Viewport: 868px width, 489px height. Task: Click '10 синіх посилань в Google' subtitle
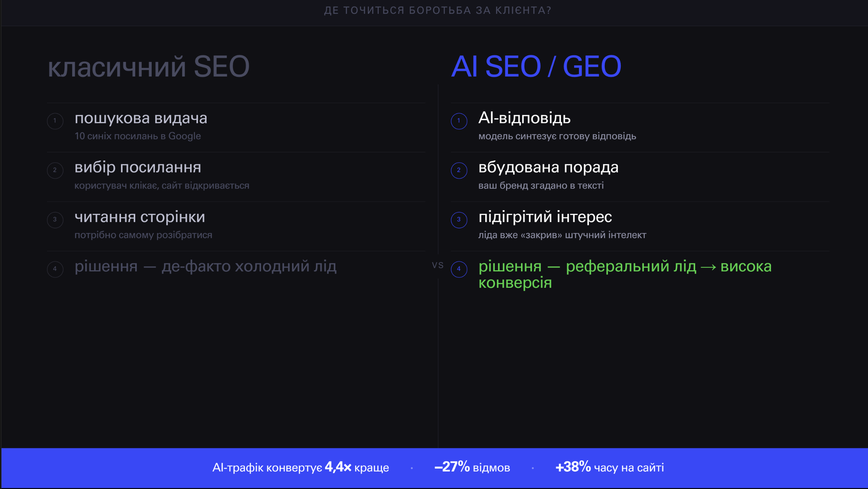pyautogui.click(x=137, y=136)
